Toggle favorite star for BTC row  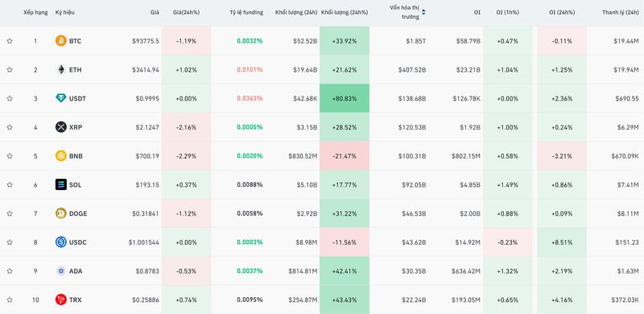tap(10, 41)
